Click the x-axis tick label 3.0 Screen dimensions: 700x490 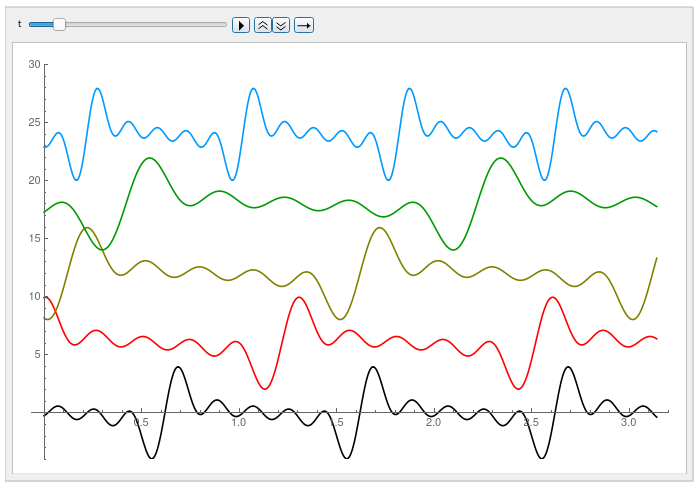coord(628,423)
